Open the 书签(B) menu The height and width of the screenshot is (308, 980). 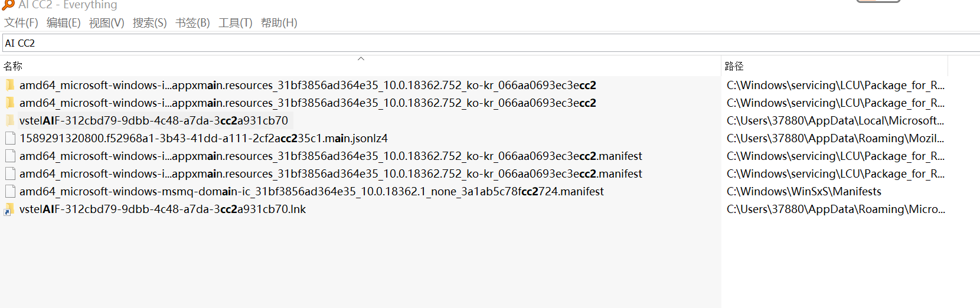click(x=192, y=23)
